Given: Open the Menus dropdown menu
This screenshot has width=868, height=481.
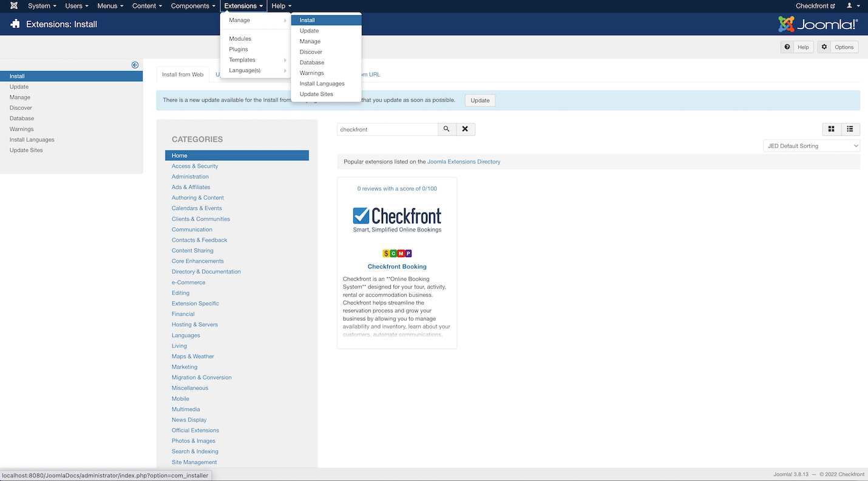Looking at the screenshot, I should click(110, 6).
